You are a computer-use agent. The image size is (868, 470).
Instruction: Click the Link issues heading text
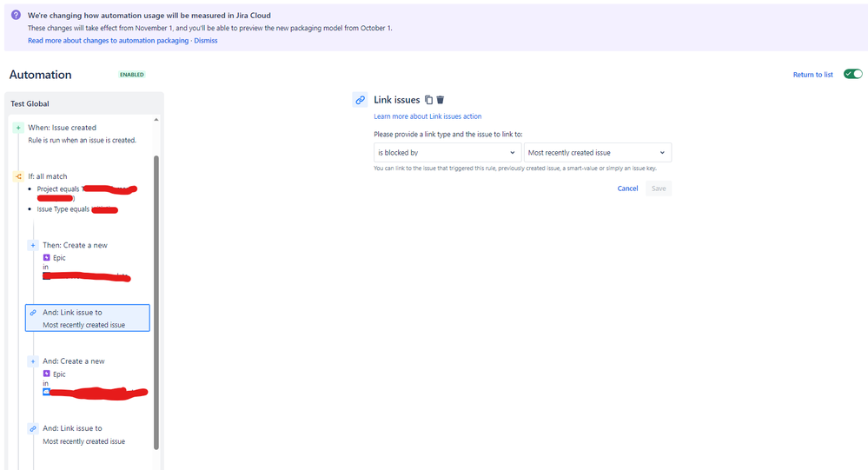[397, 100]
